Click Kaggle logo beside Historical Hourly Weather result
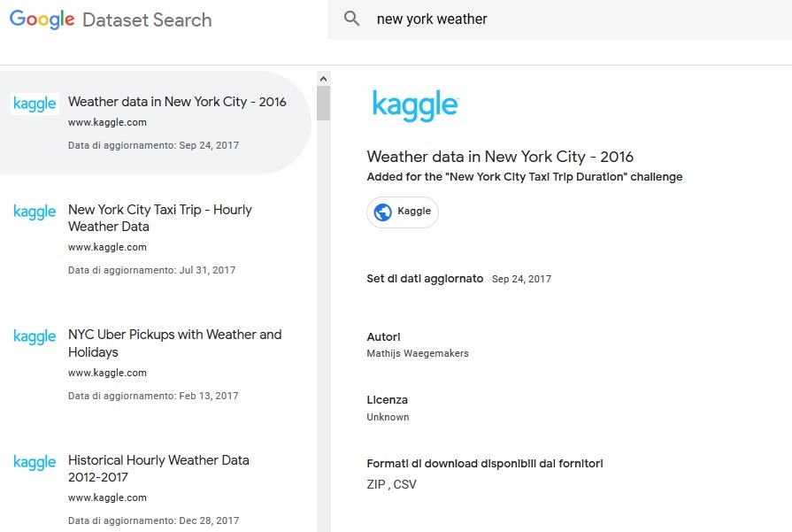This screenshot has height=532, width=792. [x=35, y=462]
